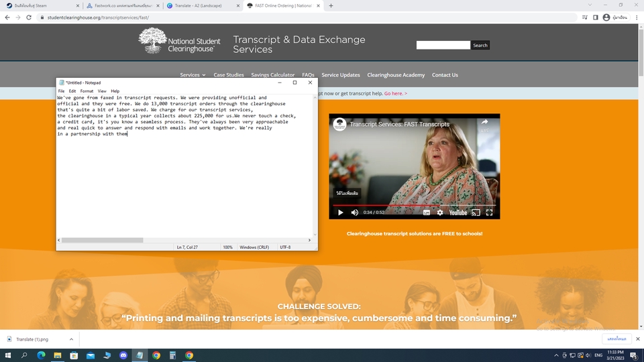
Task: Follow the red 'Go here' link
Action: point(396,94)
